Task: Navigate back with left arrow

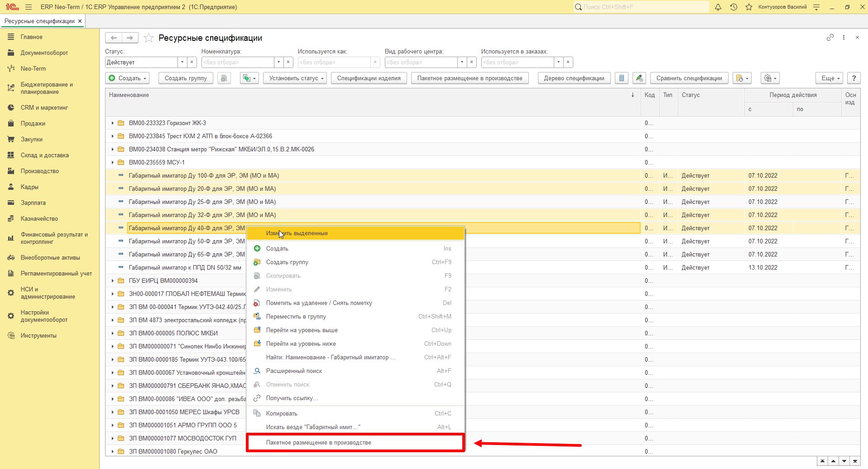Action: click(114, 38)
